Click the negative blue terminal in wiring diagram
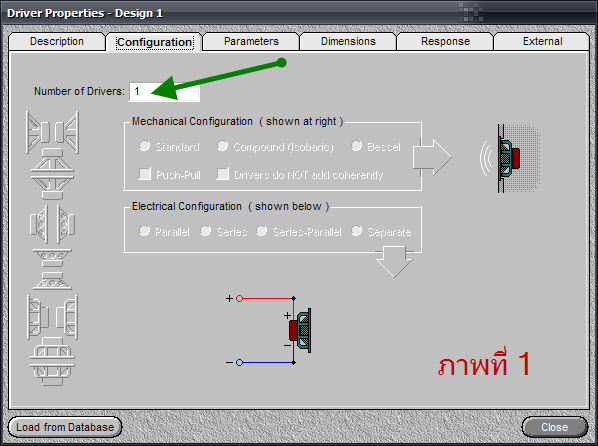This screenshot has height=446, width=598. 240,362
